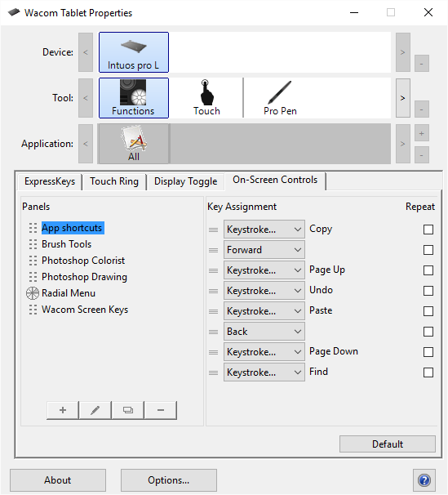Open the Touch Ring tab
448x495 pixels.
point(114,181)
